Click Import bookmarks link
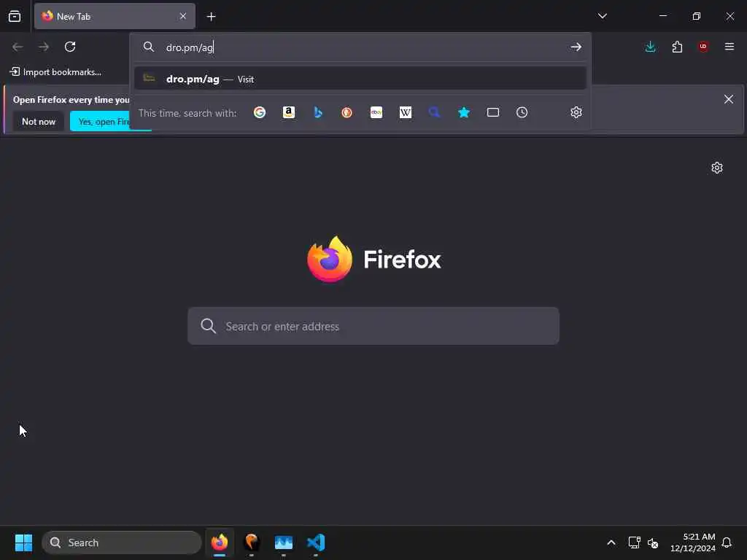 pos(55,72)
